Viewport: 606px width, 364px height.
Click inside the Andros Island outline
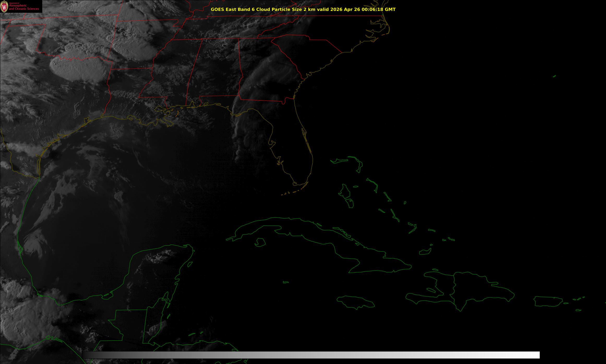[345, 191]
